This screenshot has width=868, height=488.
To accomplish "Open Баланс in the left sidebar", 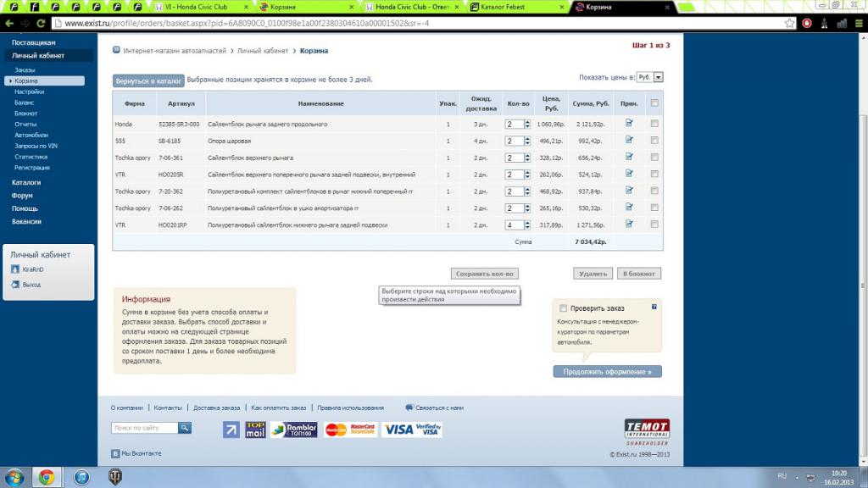I will point(25,103).
